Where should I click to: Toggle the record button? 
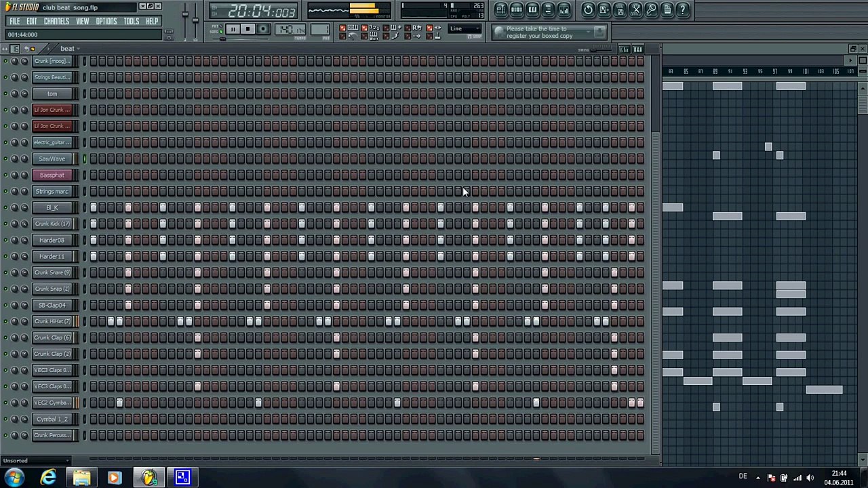[263, 29]
